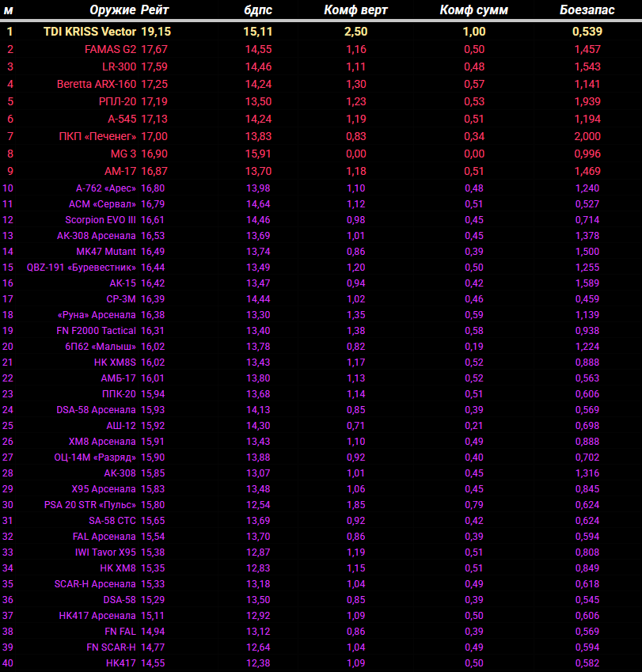Select the 6П62 «Малыш» weapon name
Viewport: 642px width, 672px height.
pos(101,347)
